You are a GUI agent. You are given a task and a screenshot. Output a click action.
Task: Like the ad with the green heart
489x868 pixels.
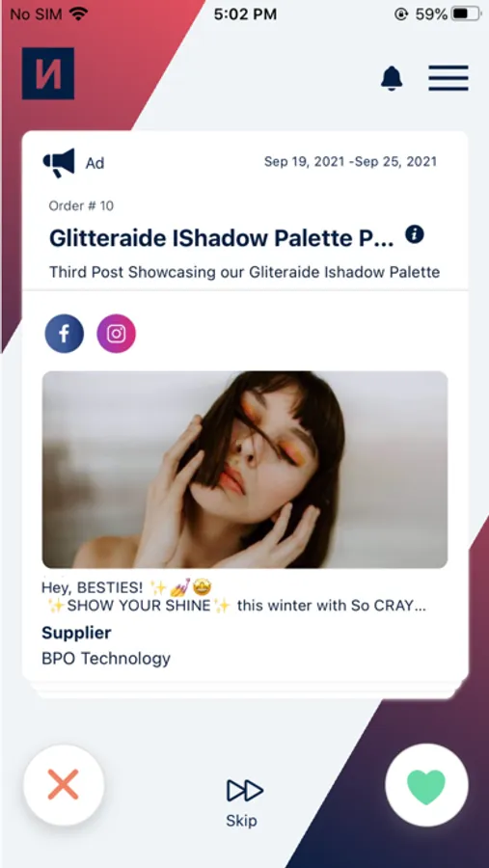[426, 785]
